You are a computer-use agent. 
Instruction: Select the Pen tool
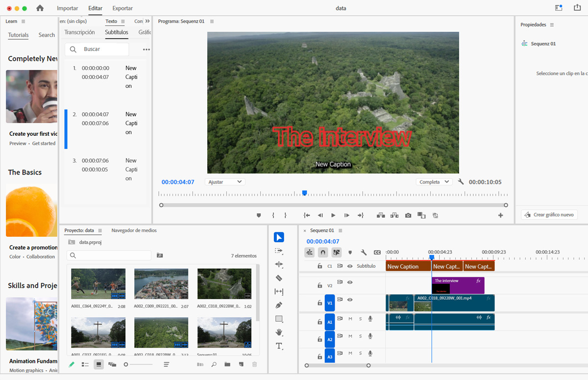click(x=279, y=305)
